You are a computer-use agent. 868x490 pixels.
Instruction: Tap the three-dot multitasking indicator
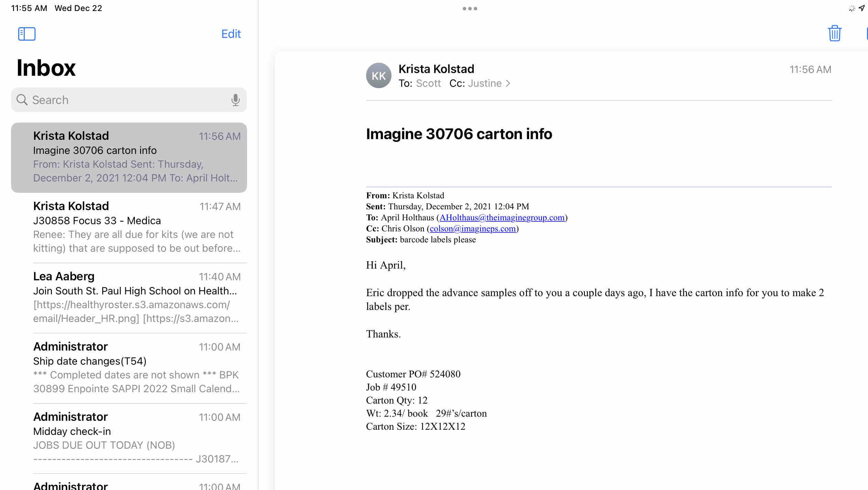[470, 9]
